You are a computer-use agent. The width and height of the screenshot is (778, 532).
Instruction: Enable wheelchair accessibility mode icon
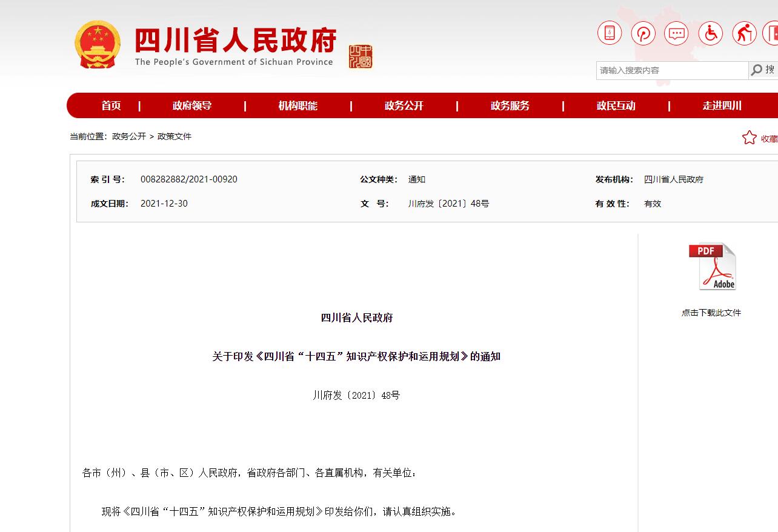(x=710, y=33)
